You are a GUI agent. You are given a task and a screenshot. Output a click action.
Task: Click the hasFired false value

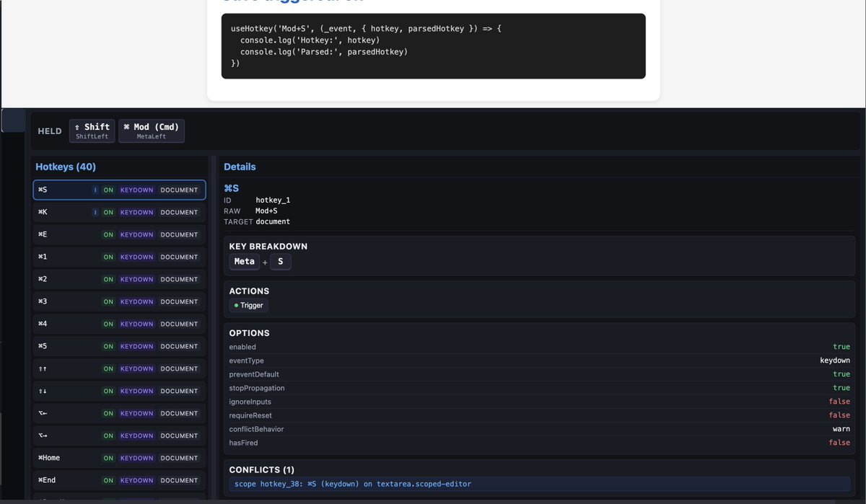pos(839,443)
